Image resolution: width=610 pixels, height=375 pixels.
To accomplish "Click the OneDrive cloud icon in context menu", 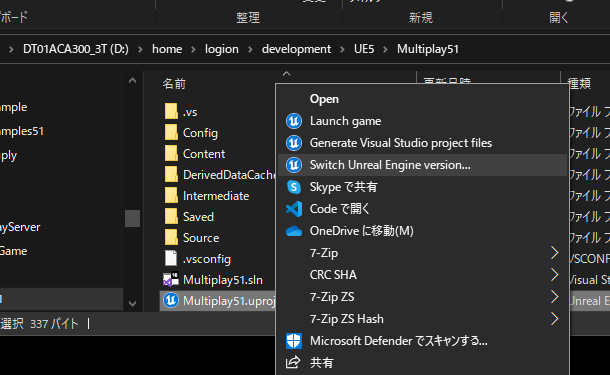I will tap(294, 231).
